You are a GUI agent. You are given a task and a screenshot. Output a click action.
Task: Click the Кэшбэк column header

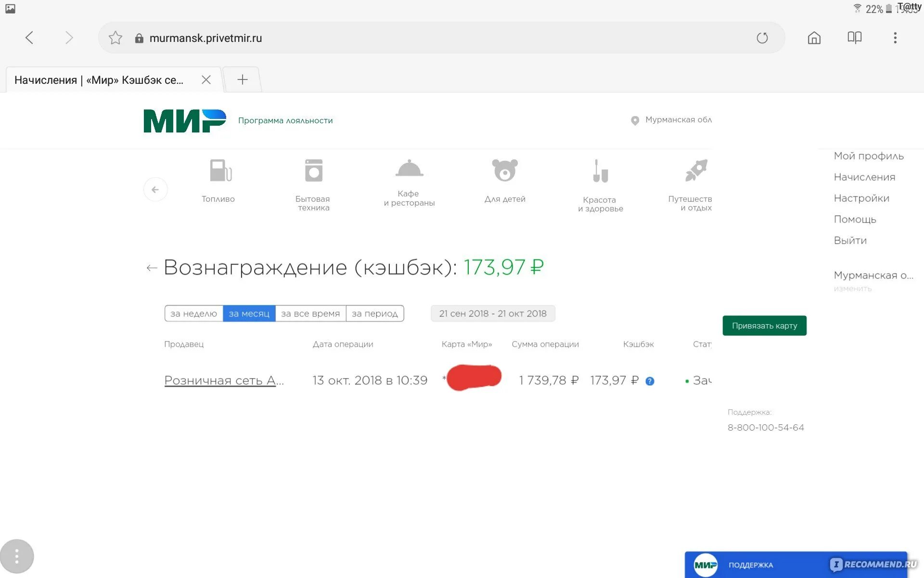pos(638,344)
